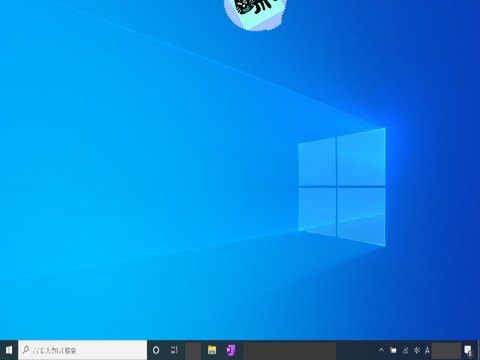Open the volume speaker control
The image size is (480, 360).
coord(417,350)
